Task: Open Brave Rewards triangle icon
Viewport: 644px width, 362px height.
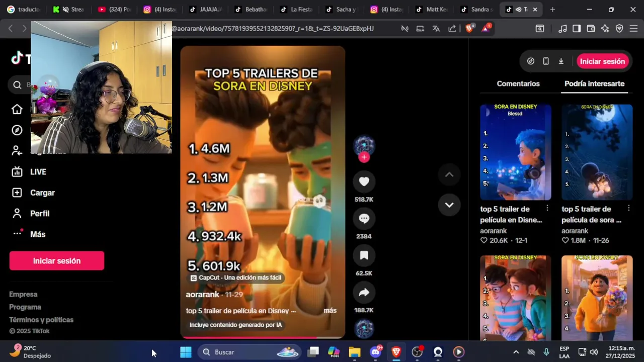Action: [x=486, y=29]
